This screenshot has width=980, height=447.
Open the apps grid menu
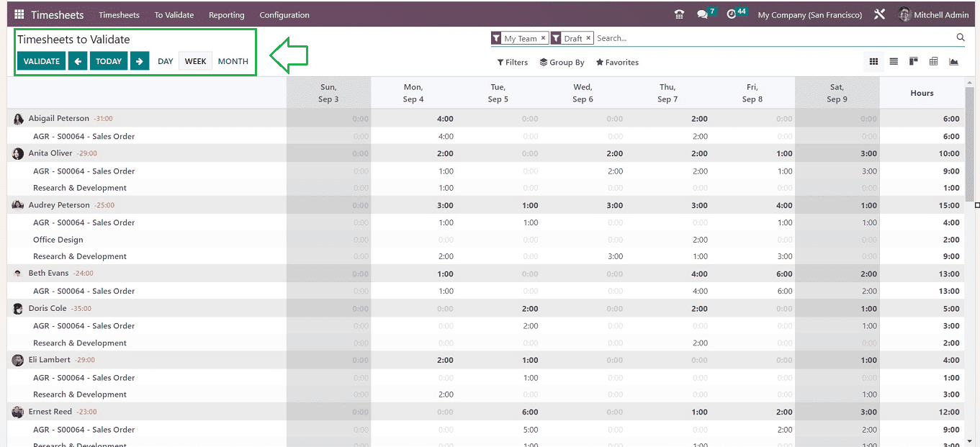point(19,14)
